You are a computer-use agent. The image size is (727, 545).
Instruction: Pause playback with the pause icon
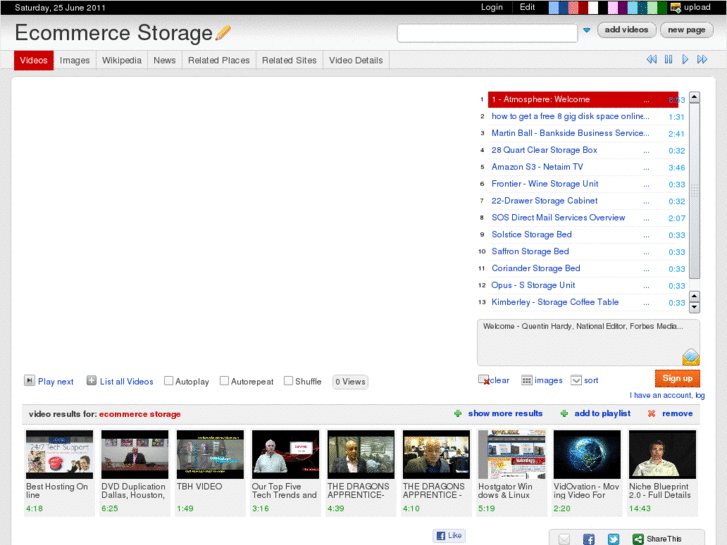coord(668,60)
